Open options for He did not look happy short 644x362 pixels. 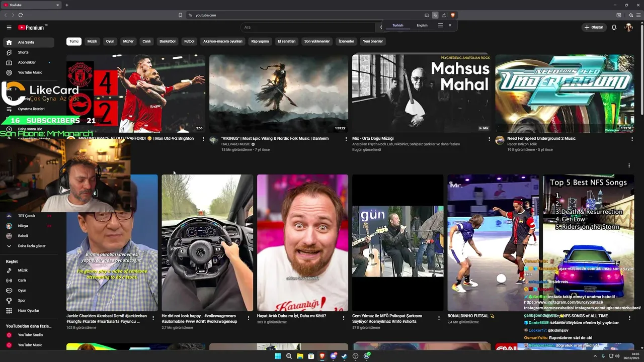[x=248, y=318]
